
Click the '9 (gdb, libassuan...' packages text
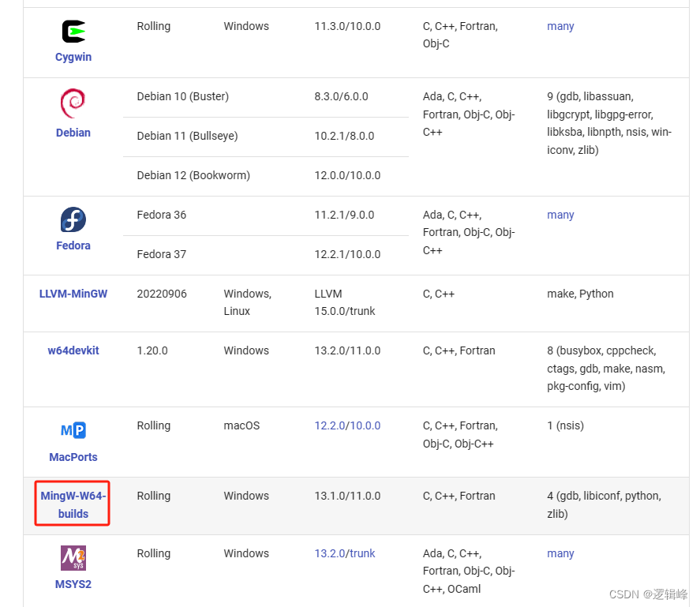click(x=609, y=123)
